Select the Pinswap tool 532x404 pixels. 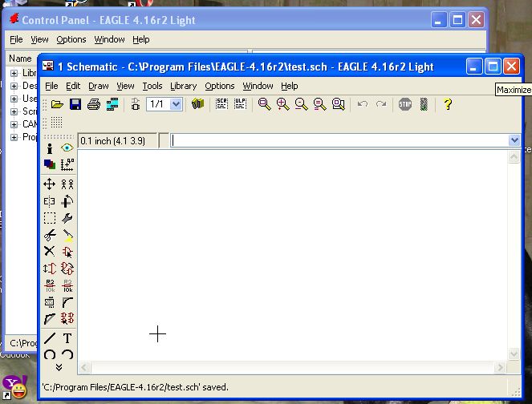pos(50,269)
